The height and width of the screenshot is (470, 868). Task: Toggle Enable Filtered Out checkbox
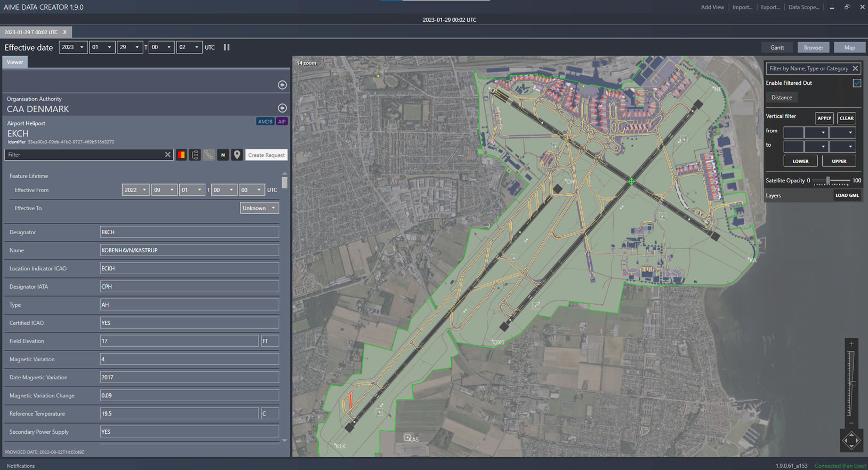click(x=856, y=83)
